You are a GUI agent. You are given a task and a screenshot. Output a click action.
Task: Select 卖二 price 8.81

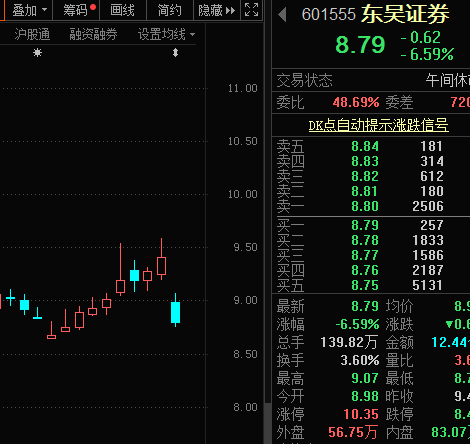pos(365,191)
